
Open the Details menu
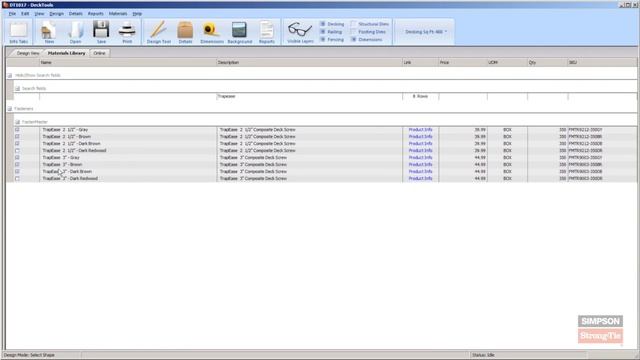(76, 13)
